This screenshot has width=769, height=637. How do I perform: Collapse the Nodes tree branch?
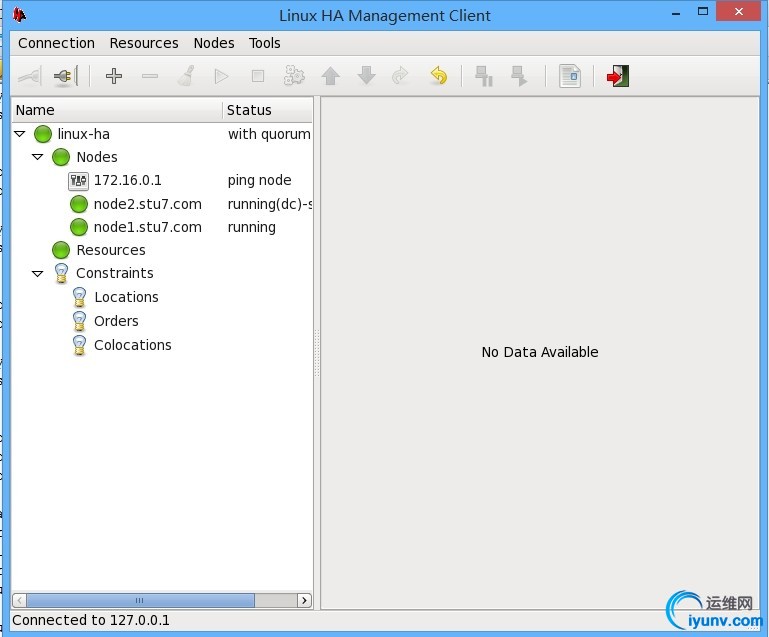click(38, 157)
